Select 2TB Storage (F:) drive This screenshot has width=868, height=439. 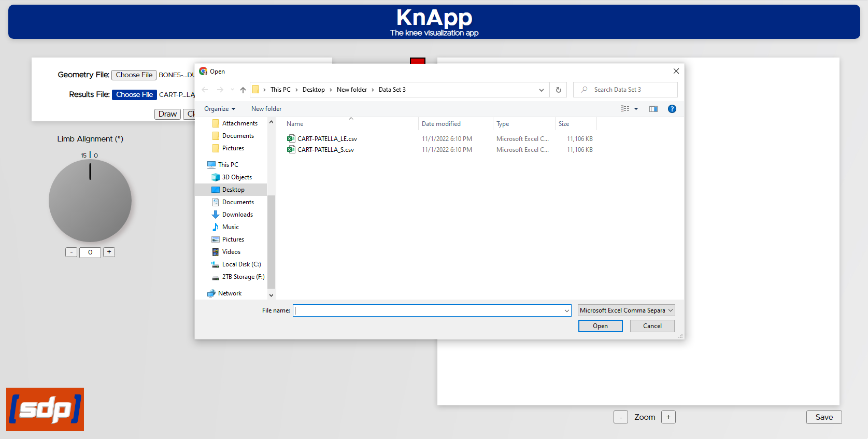coord(238,277)
